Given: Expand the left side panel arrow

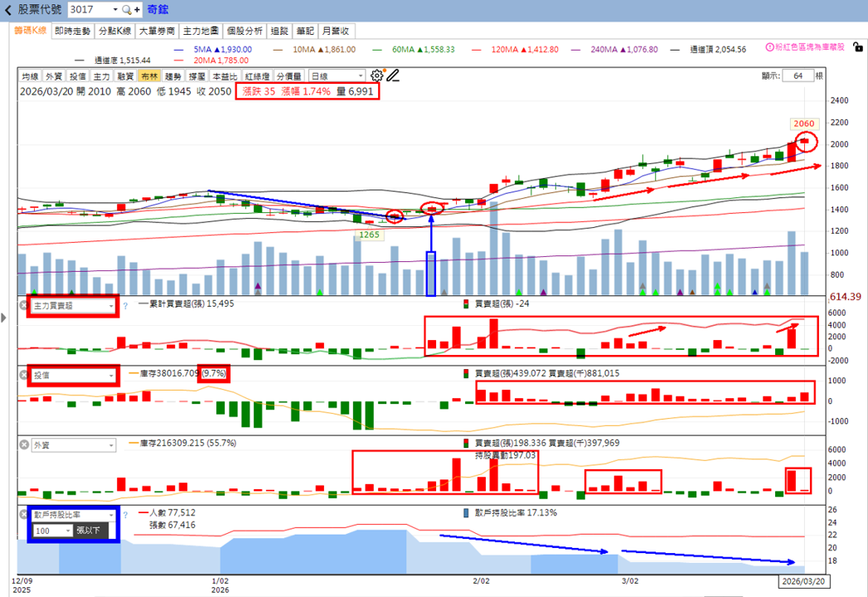Looking at the screenshot, I should [4, 318].
